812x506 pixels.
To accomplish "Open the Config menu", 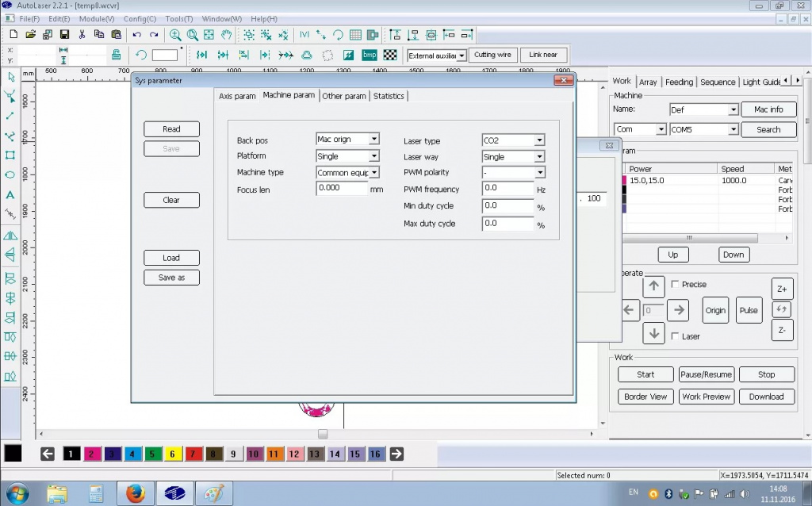I will (x=140, y=19).
